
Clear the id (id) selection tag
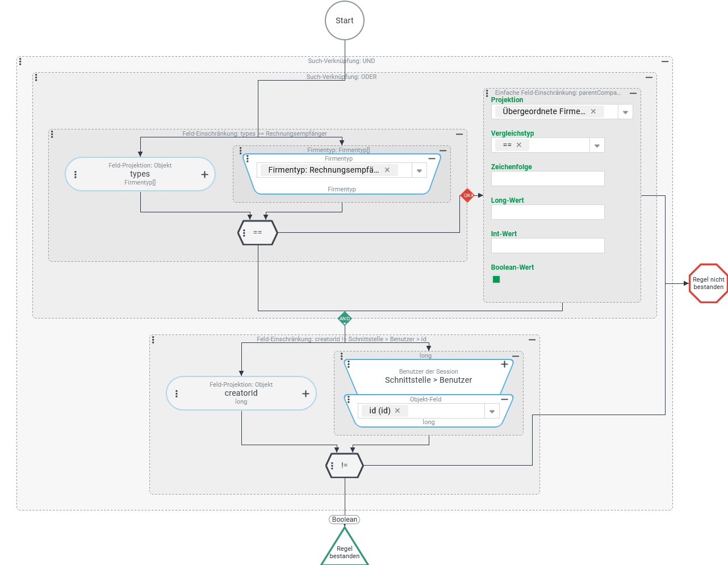pyautogui.click(x=398, y=411)
